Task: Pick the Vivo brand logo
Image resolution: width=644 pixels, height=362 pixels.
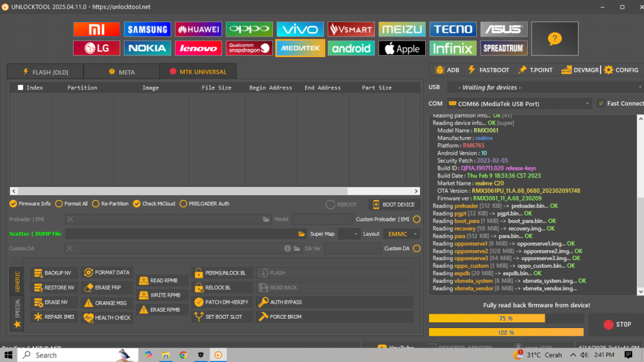Action: (x=300, y=29)
